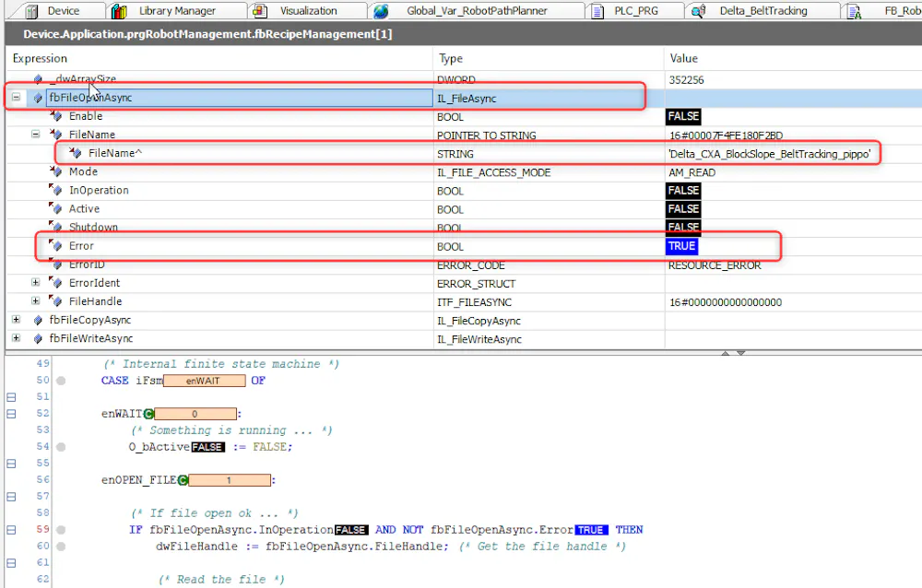Image resolution: width=922 pixels, height=588 pixels.
Task: Click the green constant marker after enWAIT
Action: (148, 414)
